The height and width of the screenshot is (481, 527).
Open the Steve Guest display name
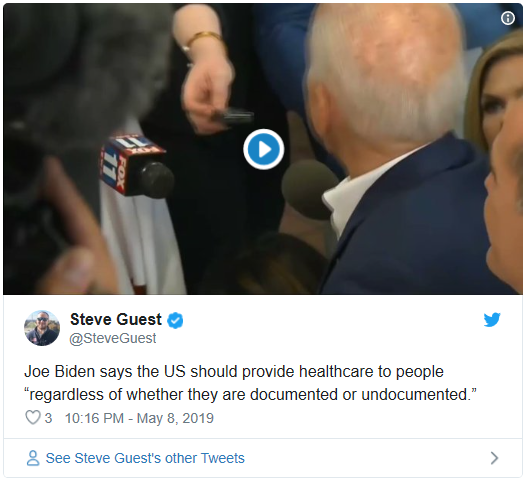(116, 319)
